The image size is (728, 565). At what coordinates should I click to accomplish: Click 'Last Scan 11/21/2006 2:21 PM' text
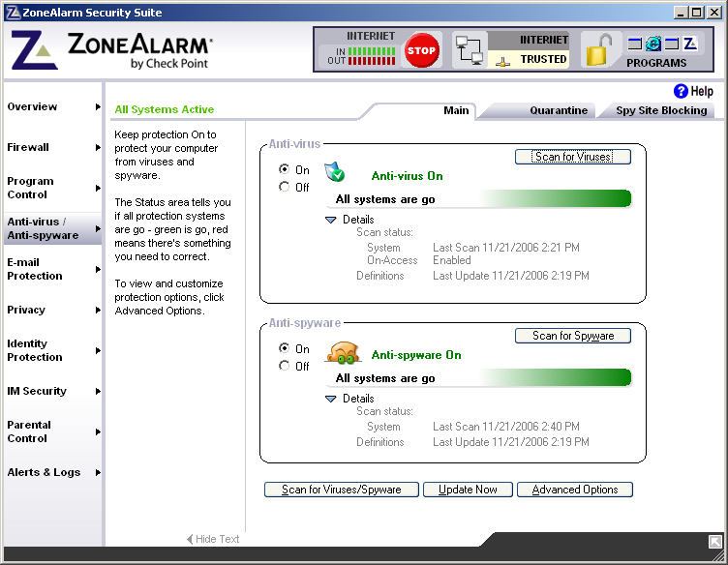pos(506,248)
